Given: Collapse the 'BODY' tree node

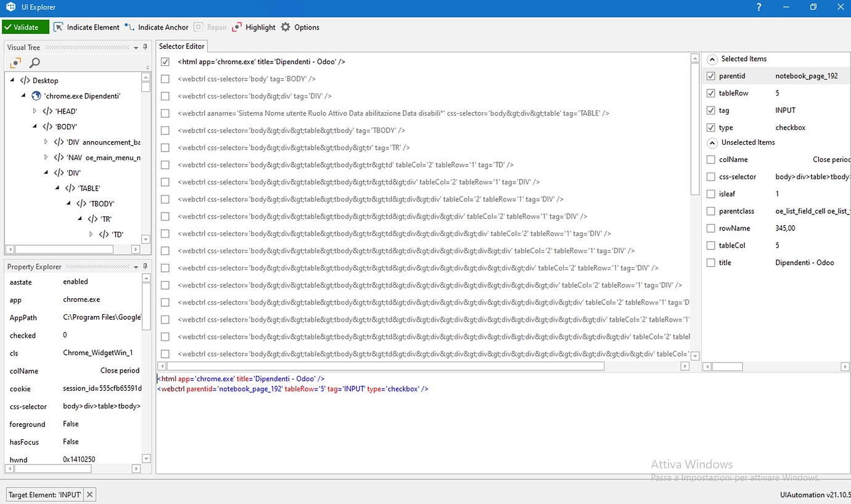Looking at the screenshot, I should coord(35,126).
